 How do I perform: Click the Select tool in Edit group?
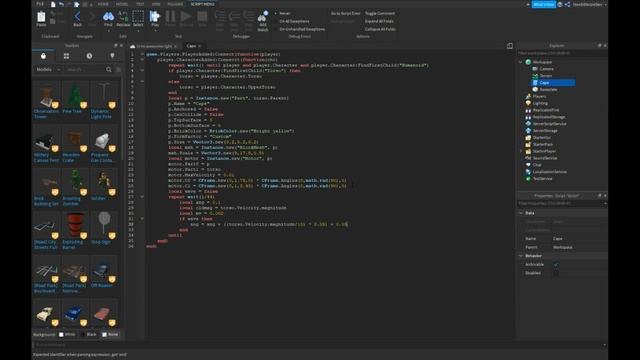(x=138, y=18)
